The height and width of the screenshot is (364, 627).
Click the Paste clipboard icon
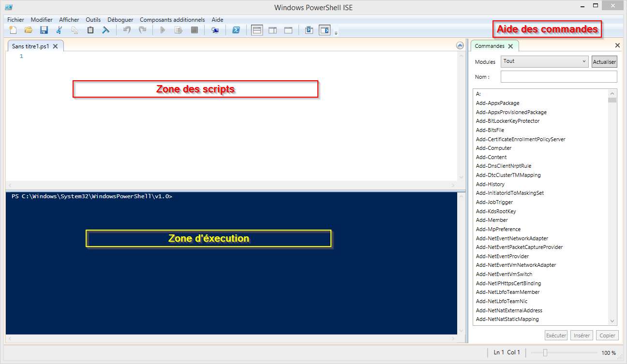pyautogui.click(x=90, y=30)
